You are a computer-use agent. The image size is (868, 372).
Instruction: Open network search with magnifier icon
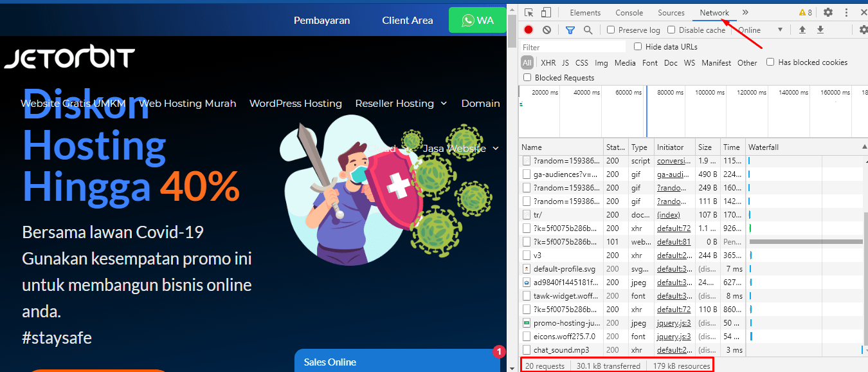(x=588, y=30)
